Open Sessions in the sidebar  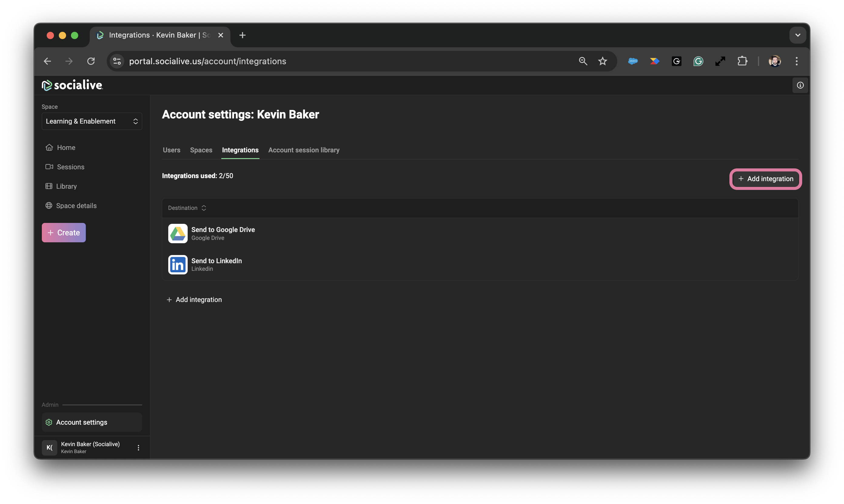(x=70, y=167)
